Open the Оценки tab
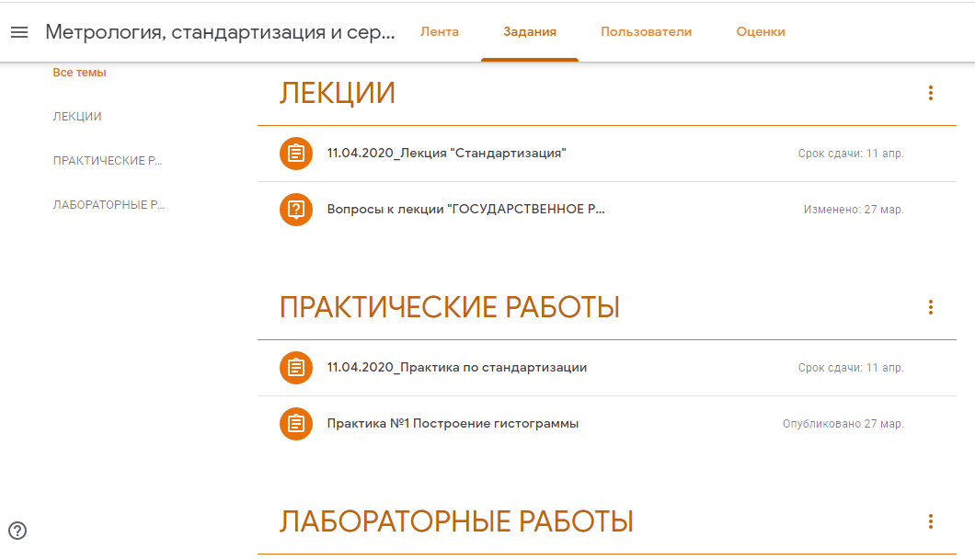The image size is (975, 560). click(760, 32)
